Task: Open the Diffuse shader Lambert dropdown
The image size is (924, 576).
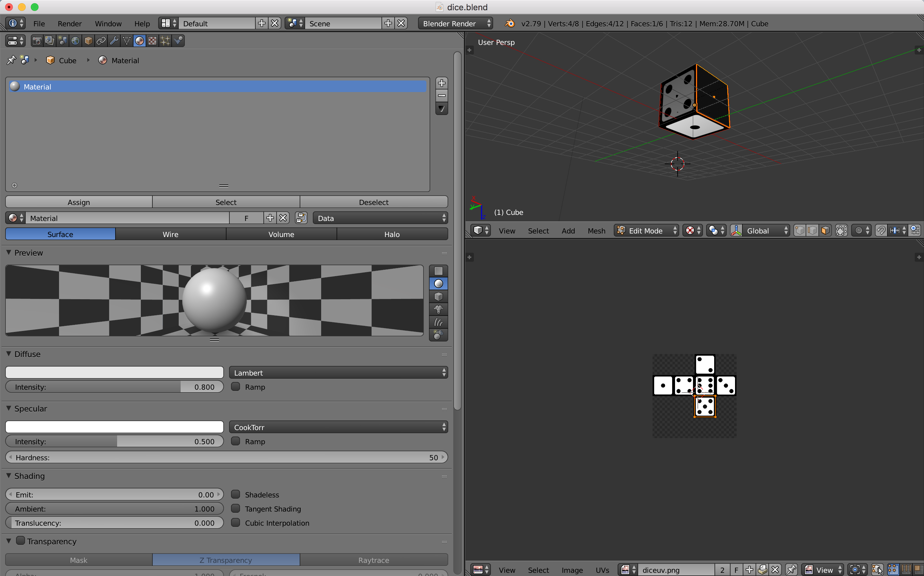Action: [338, 373]
